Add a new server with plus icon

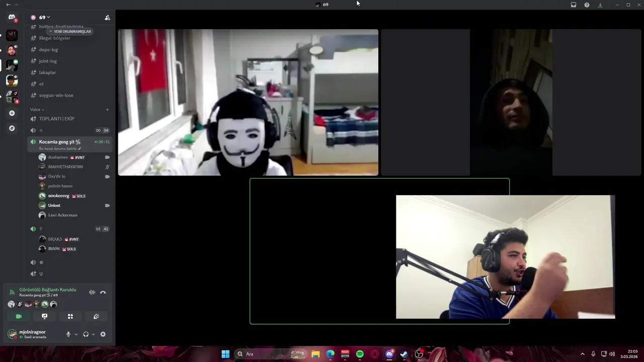click(12, 113)
